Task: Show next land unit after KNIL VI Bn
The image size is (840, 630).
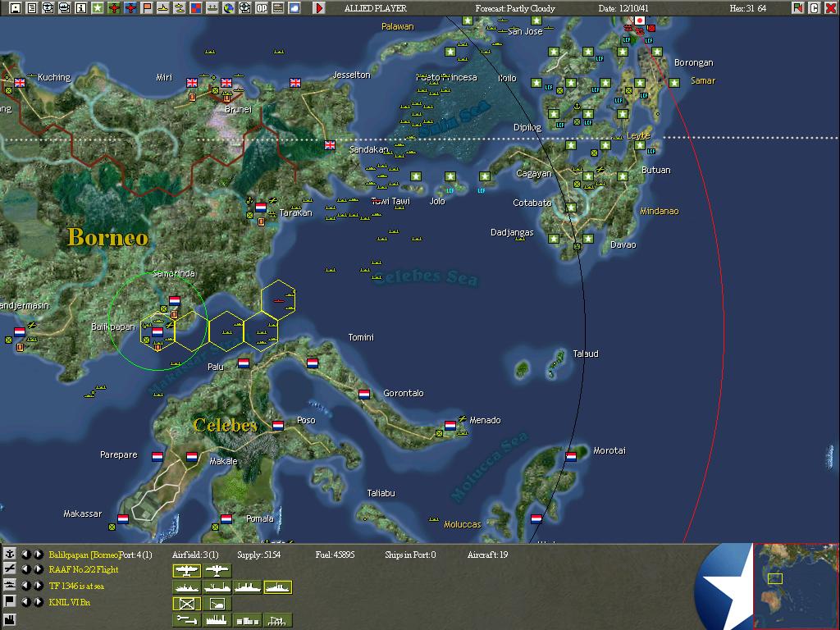Action: pos(38,601)
